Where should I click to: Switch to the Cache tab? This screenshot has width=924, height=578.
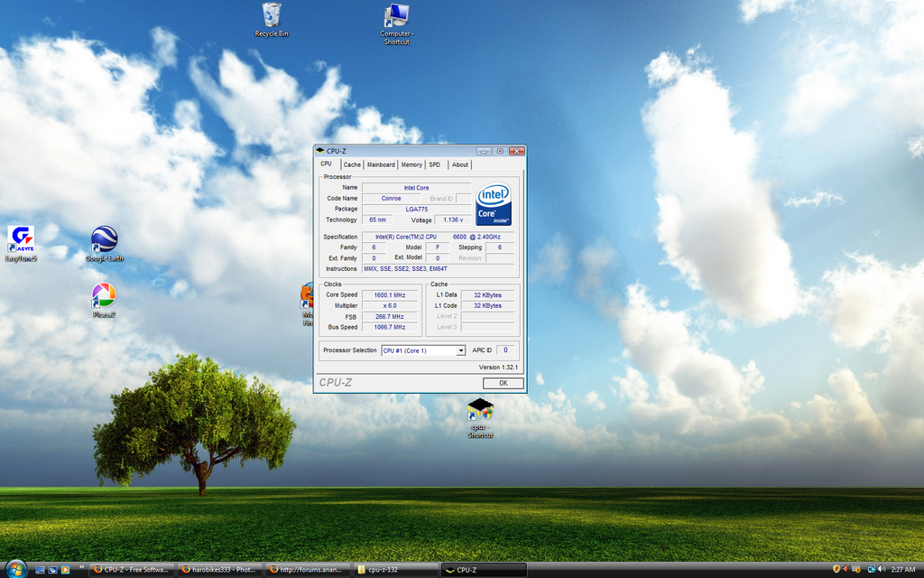[x=352, y=164]
